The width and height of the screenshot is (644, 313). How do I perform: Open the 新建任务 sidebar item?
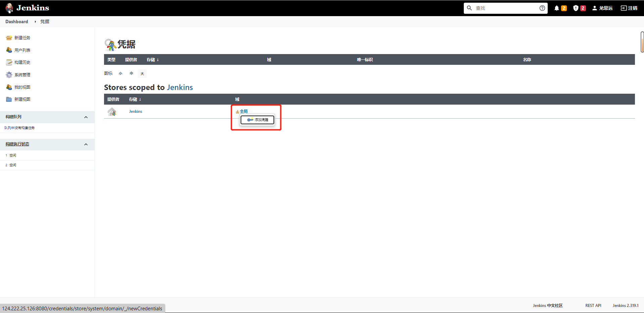(x=22, y=38)
